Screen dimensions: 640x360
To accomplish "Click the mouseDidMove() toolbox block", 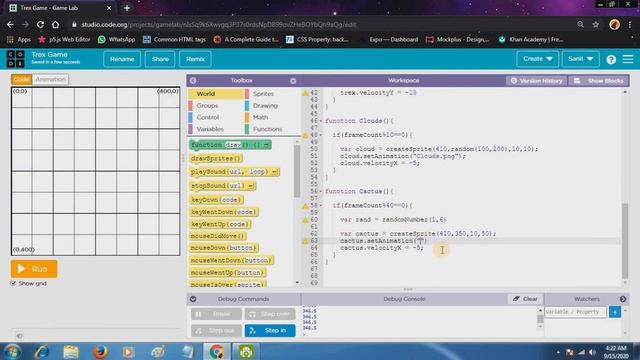I will coord(218,236).
